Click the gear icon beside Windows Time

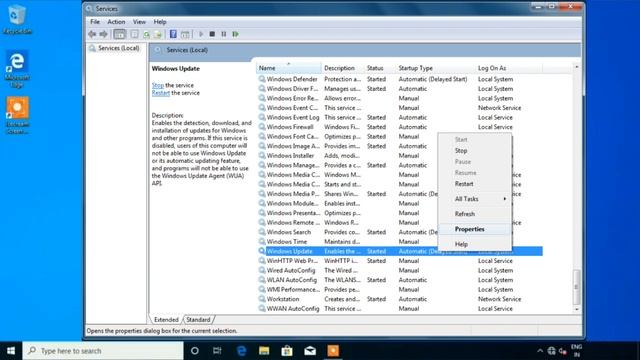[x=262, y=242]
